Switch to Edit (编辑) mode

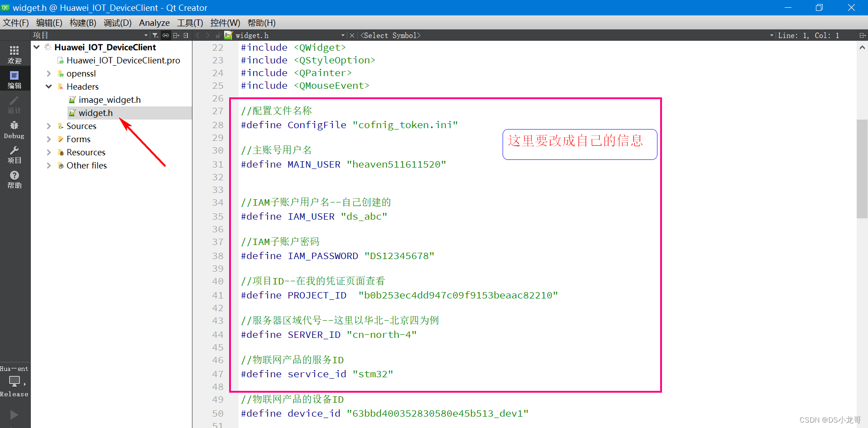click(14, 79)
